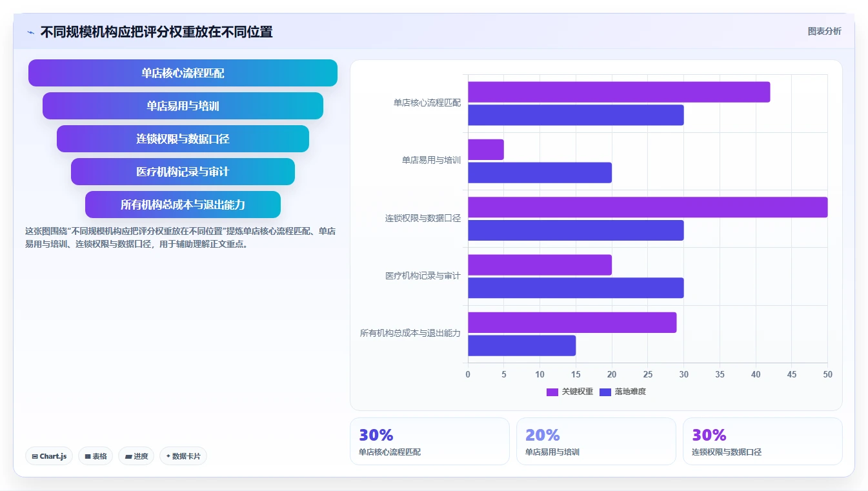Click the purple 所有机构总成本与退出能力 chart bar
The width and height of the screenshot is (868, 491).
572,323
